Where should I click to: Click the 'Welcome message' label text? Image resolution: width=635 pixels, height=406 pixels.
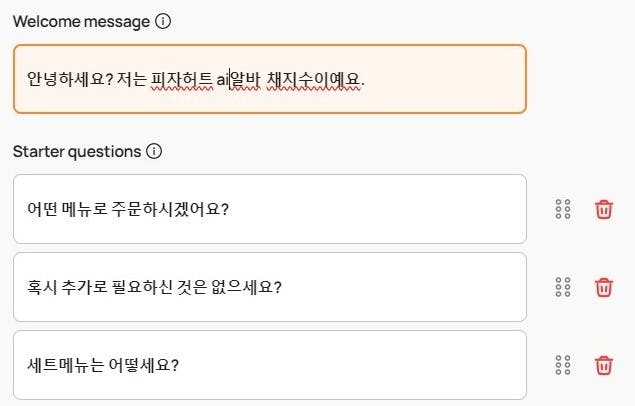click(81, 21)
